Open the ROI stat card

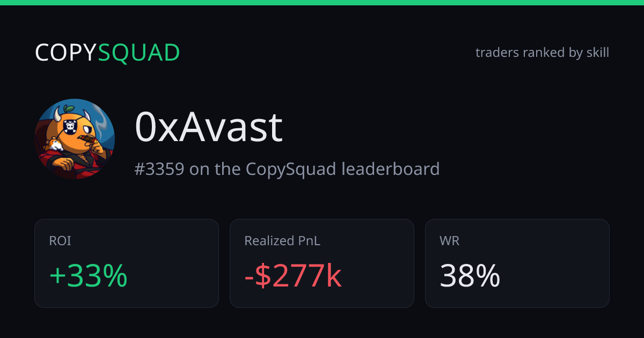[127, 263]
